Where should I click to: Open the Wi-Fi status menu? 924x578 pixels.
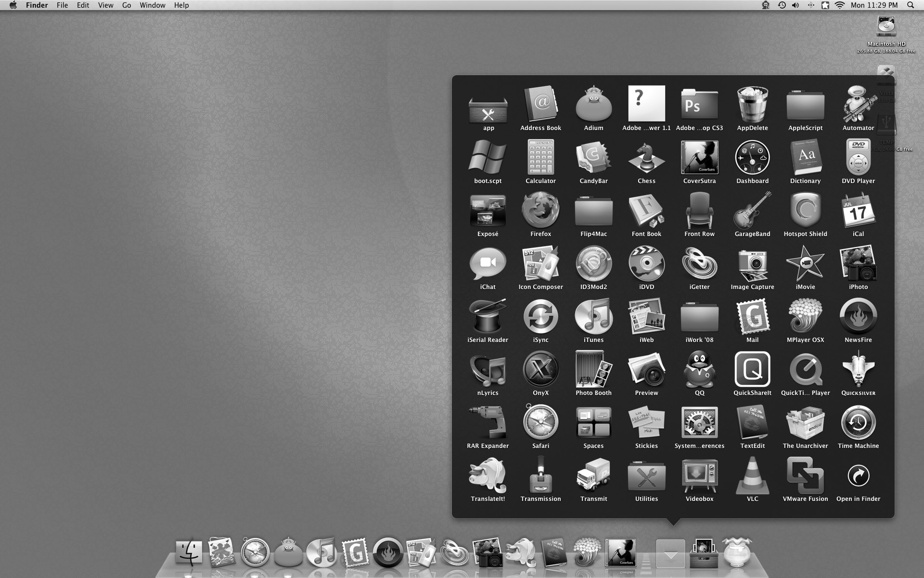click(x=840, y=5)
